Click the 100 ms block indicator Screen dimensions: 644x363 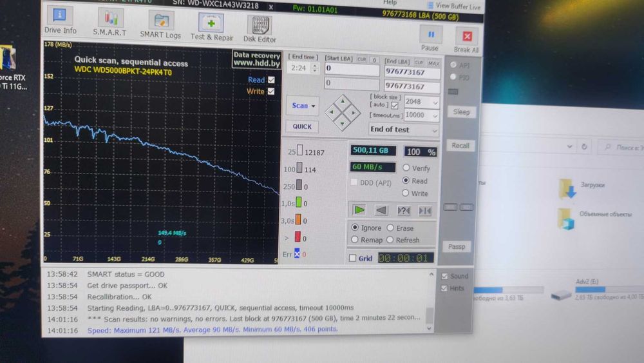(299, 168)
